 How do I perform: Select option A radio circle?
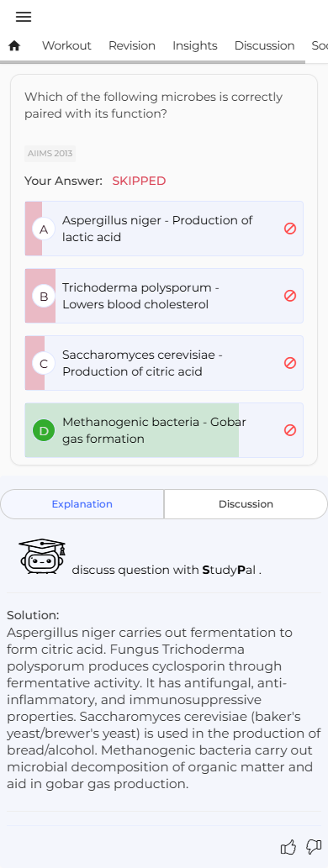pos(44,229)
